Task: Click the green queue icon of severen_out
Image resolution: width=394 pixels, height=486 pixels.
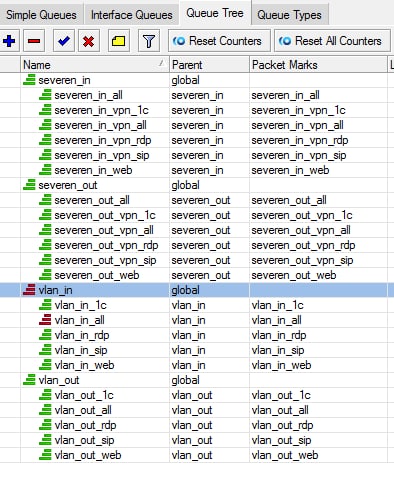Action: coord(29,185)
